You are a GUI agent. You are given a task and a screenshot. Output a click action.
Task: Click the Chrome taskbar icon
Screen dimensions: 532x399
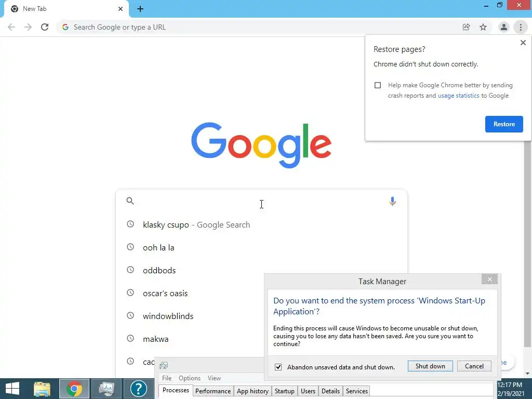pyautogui.click(x=74, y=389)
